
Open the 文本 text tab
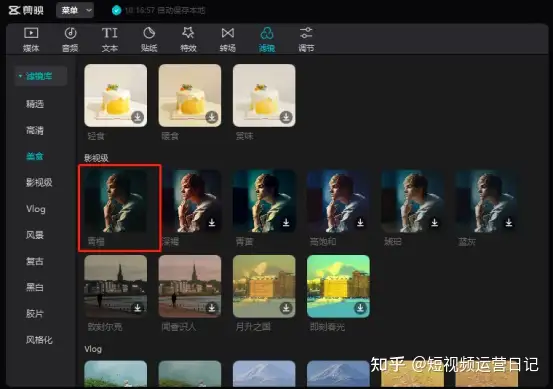pos(110,40)
